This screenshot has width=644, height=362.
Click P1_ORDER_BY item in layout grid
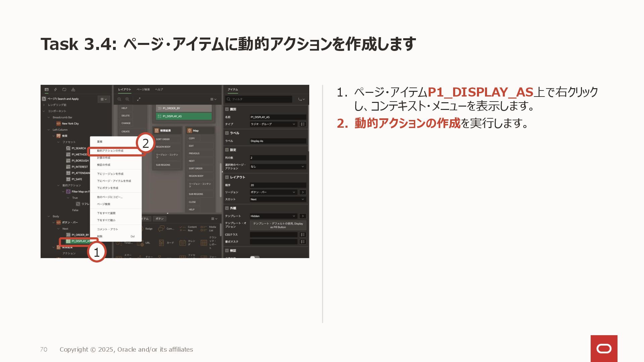184,108
